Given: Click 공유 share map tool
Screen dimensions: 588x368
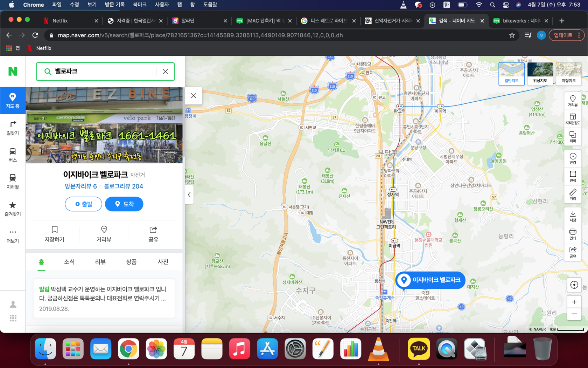Looking at the screenshot, I should point(573,252).
